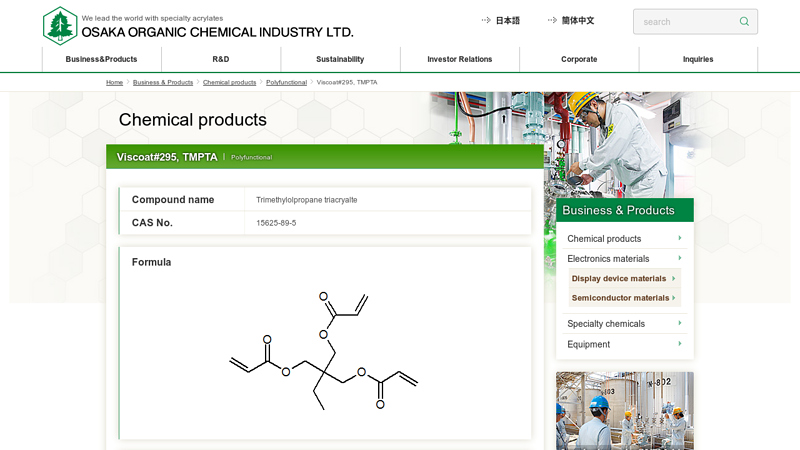Switch language to 日本語
This screenshot has width=800, height=450.
pyautogui.click(x=508, y=20)
